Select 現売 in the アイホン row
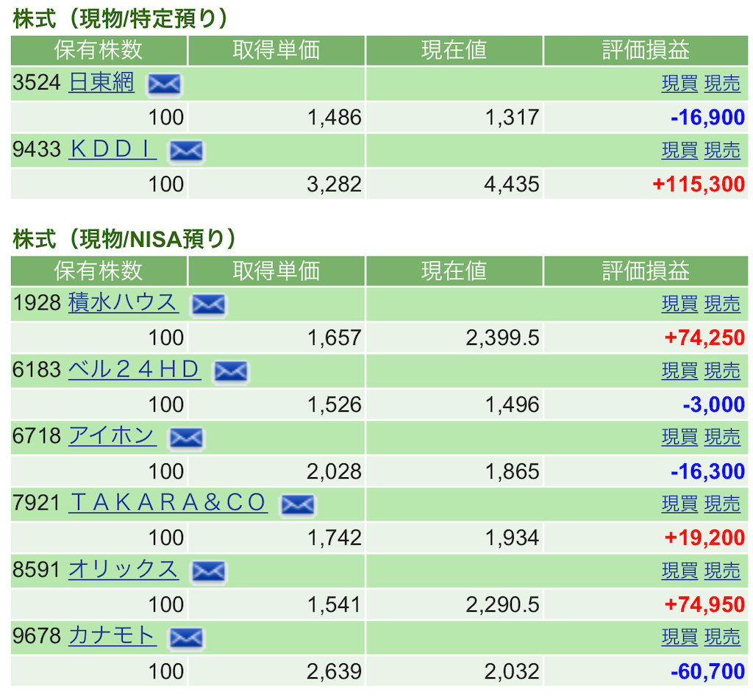Screen dimensions: 753x700 point(722,438)
